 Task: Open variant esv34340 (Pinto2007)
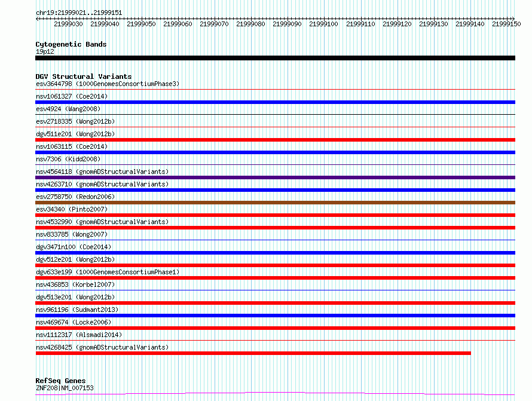[72, 209]
